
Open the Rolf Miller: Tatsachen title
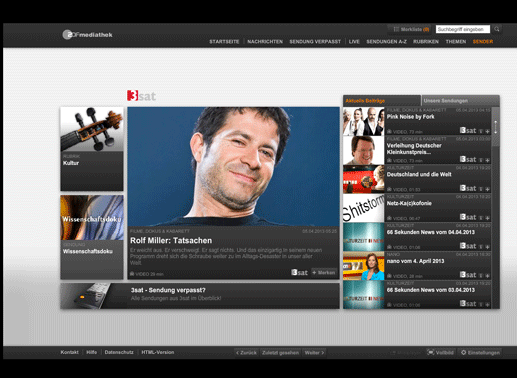171,241
